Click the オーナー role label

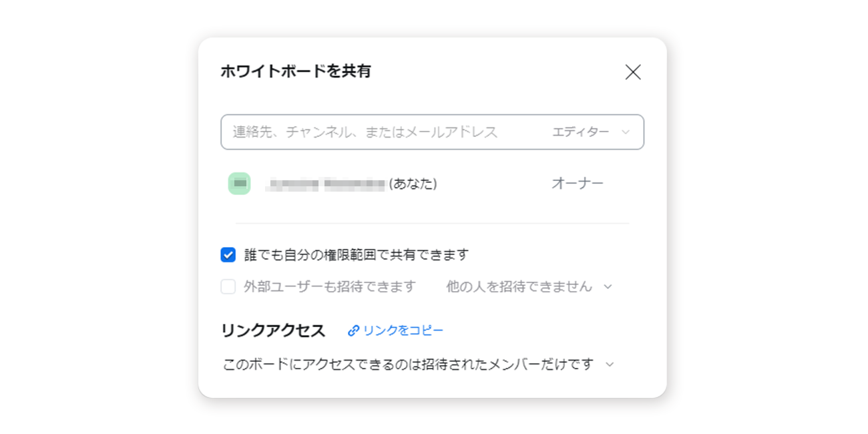pyautogui.click(x=577, y=184)
